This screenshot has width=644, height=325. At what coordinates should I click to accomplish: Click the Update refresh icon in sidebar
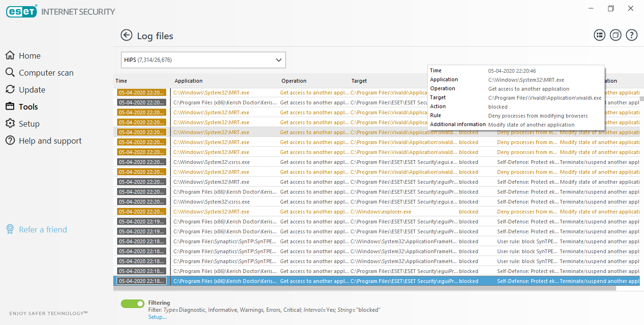10,90
